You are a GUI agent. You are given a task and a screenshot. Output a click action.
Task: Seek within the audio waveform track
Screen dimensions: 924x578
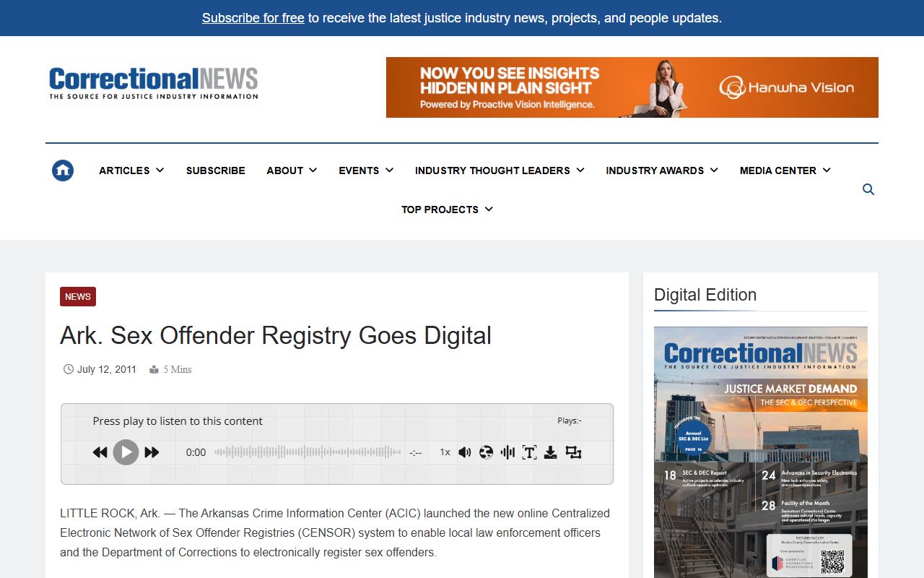tap(308, 452)
